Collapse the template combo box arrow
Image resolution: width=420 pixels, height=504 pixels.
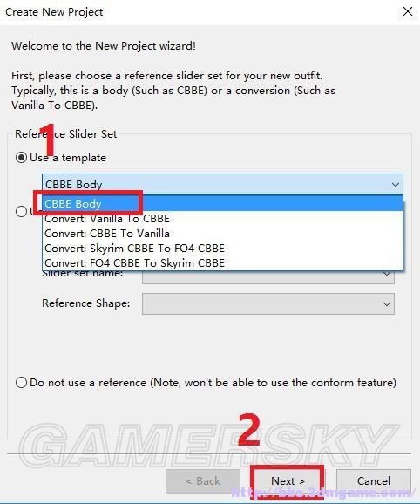coord(396,185)
